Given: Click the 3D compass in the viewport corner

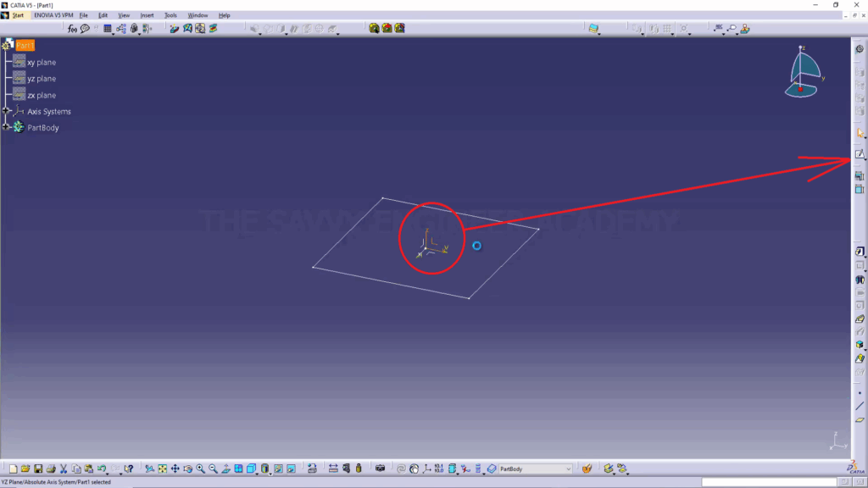Looking at the screenshot, I should pyautogui.click(x=804, y=73).
